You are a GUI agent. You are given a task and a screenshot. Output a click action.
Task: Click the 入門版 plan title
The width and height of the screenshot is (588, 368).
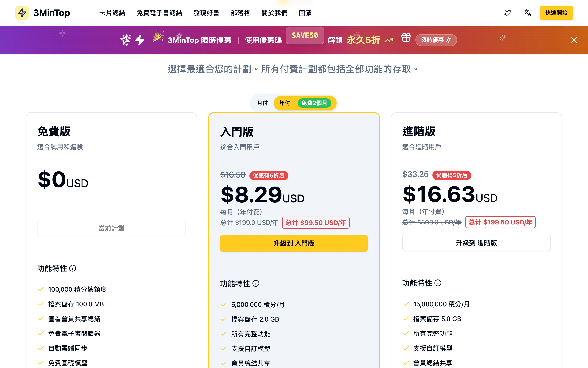click(x=237, y=132)
